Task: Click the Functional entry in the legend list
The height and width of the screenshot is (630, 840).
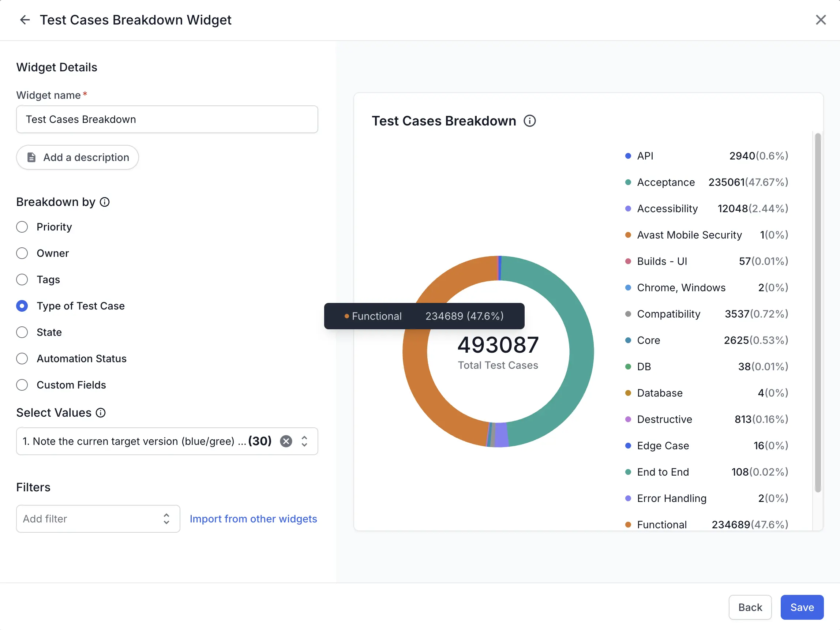Action: (706, 524)
